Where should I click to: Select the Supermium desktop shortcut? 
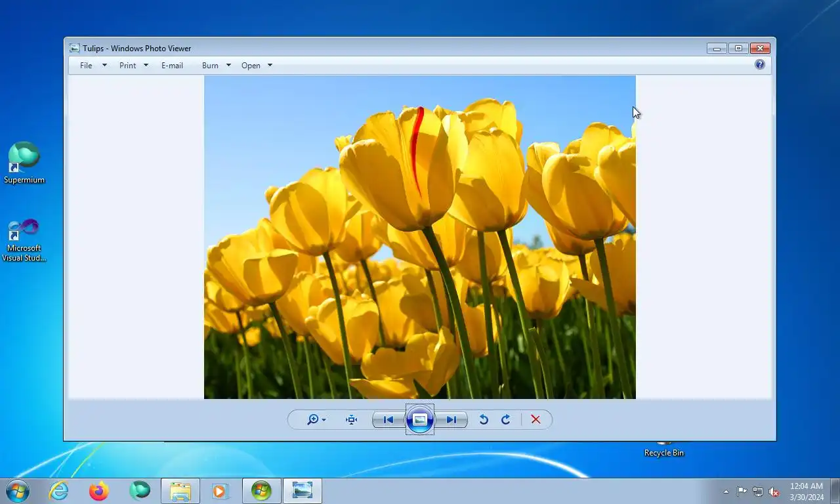(24, 163)
